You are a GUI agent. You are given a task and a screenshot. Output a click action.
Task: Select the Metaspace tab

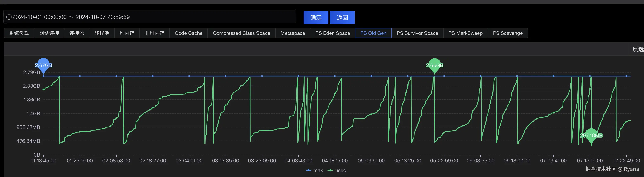coord(293,33)
